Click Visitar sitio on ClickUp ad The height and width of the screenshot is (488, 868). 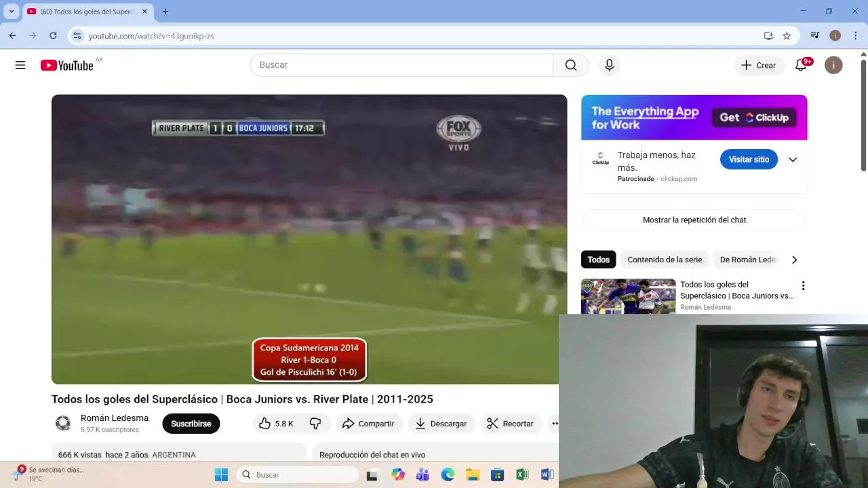tap(749, 159)
